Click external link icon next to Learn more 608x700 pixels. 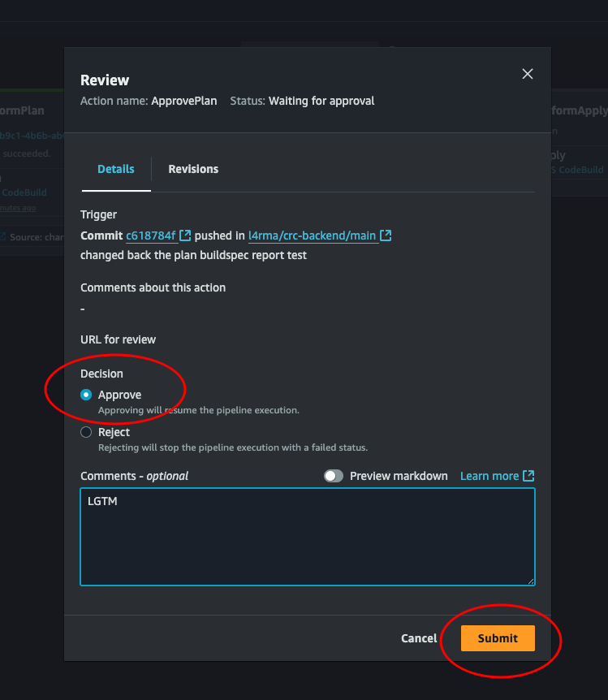528,476
